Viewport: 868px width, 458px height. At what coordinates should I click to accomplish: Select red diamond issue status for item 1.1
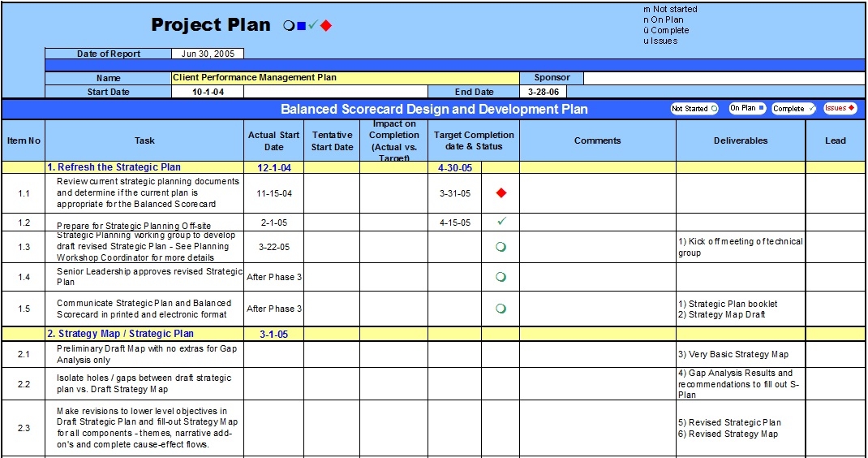(501, 193)
